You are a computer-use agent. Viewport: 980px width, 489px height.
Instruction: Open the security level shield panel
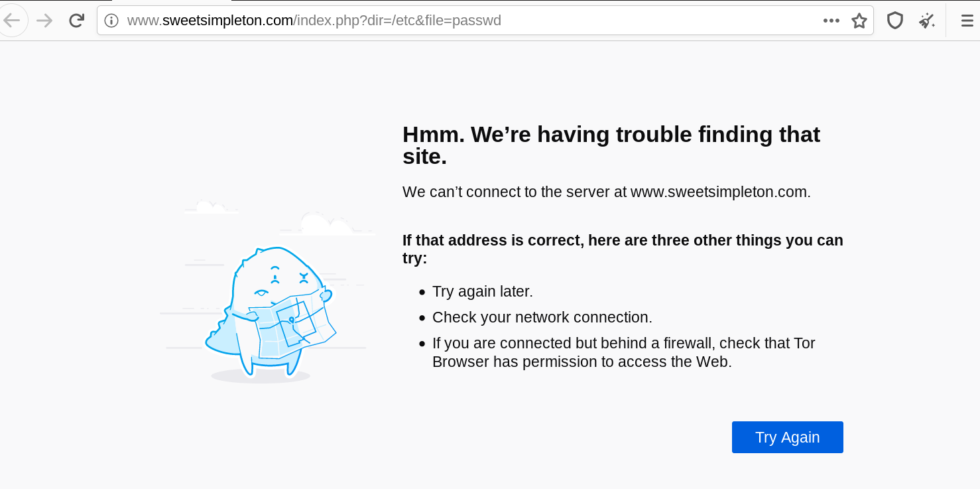895,21
